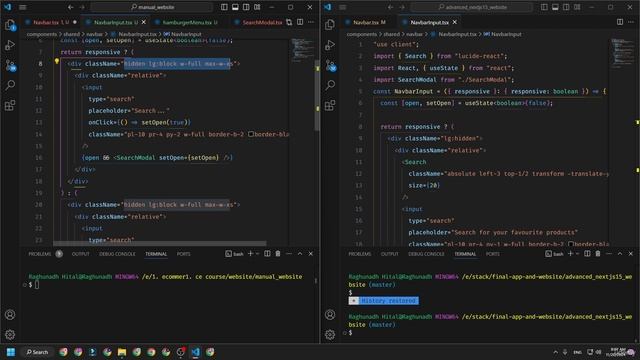Open hamburger application menu in left window
The image size is (640, 360).
tap(23, 7)
